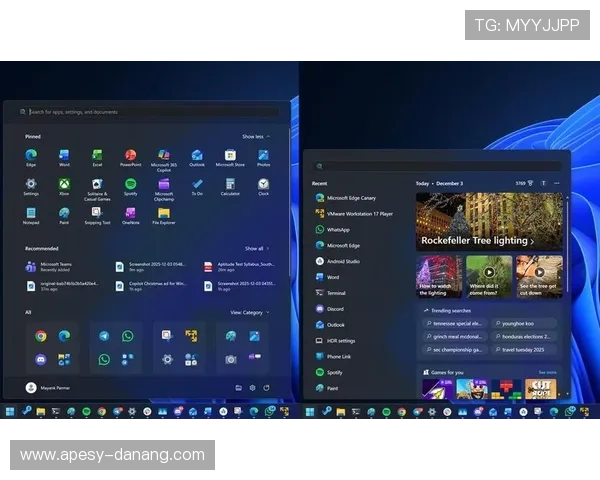This screenshot has height=480, width=600.
Task: Expand recommended items with Show all
Action: pos(256,248)
